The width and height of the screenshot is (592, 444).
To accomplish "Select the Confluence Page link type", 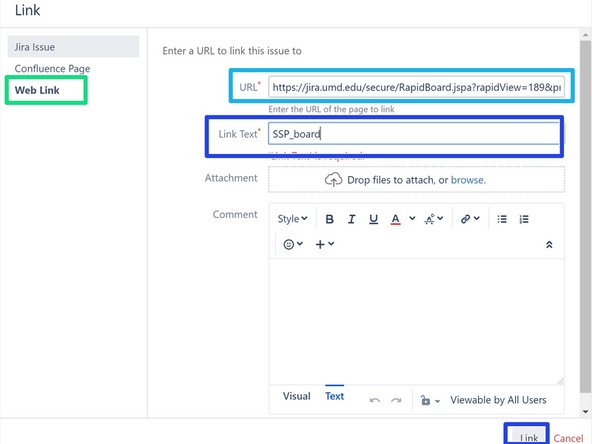I will point(52,69).
